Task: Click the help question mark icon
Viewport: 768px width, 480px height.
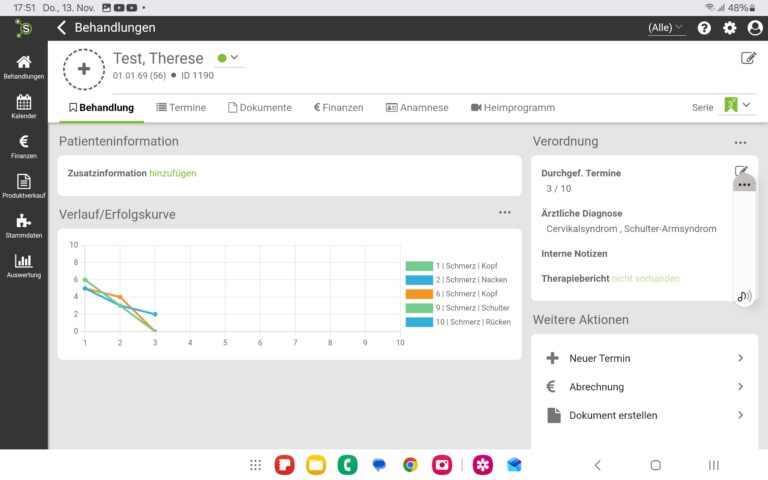Action: (x=704, y=28)
